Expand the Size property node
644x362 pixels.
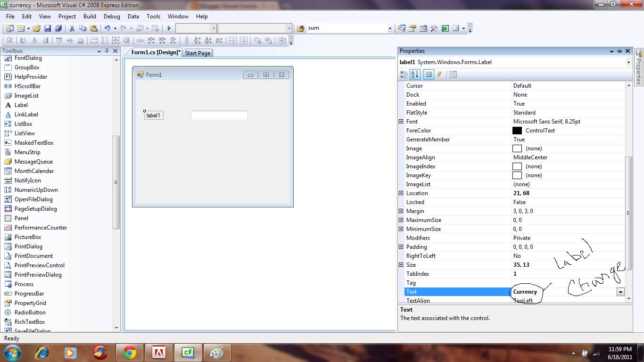[401, 265]
